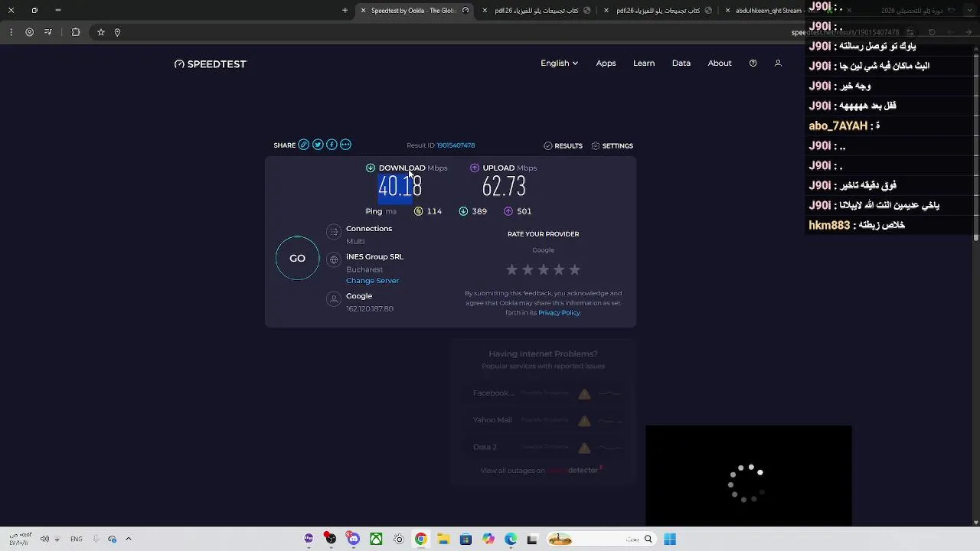Rate provider with the fifth star
980x551 pixels.
point(575,269)
